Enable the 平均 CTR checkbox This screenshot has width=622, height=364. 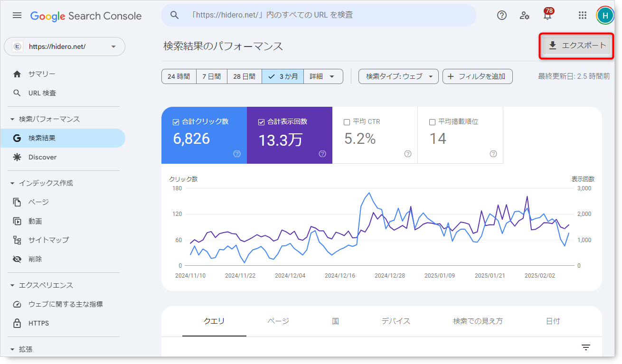click(x=347, y=122)
